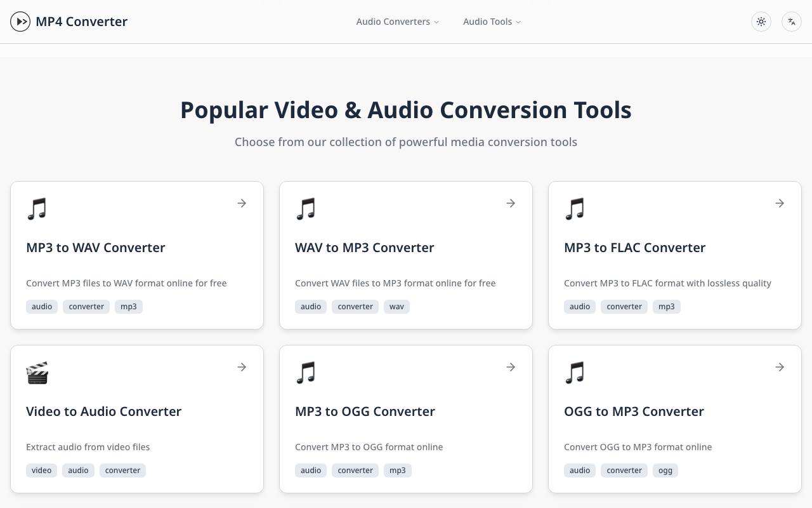Viewport: 812px width, 508px height.
Task: Click the MP4 Converter logo icon
Action: (x=20, y=22)
